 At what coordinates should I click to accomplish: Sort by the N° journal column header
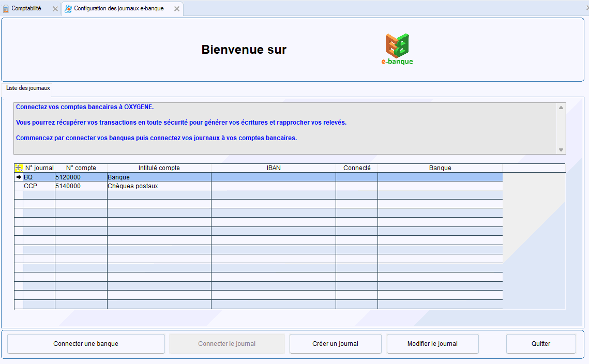pos(39,168)
